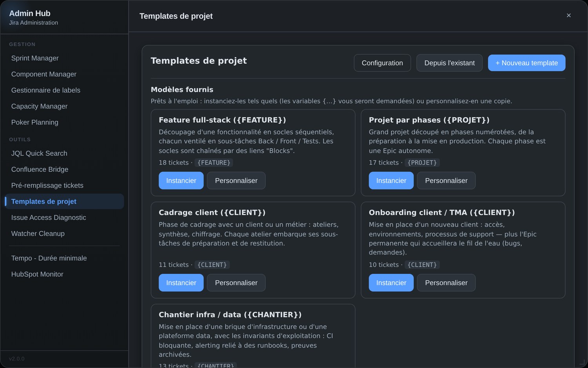Click the Onboarding client / TMA ({CLIENT}) title

(x=442, y=213)
